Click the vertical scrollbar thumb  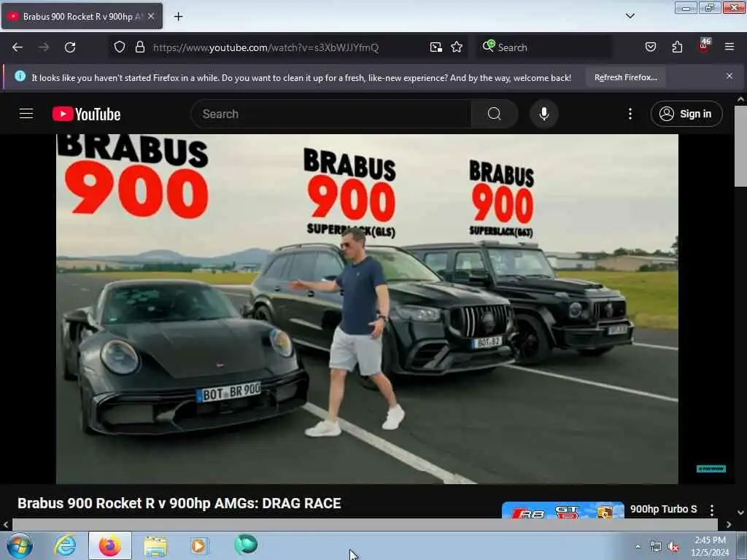point(741,146)
